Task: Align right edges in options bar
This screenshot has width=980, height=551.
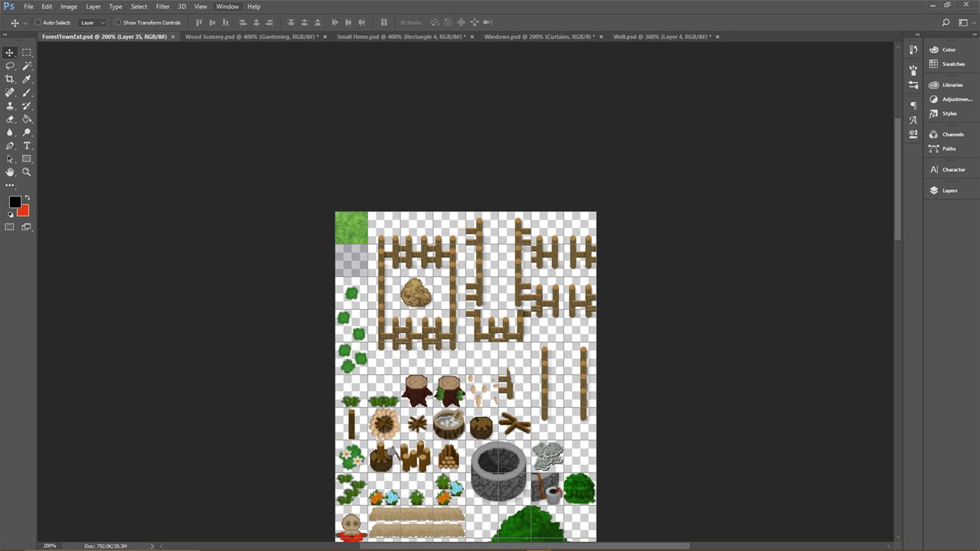Action: [269, 23]
